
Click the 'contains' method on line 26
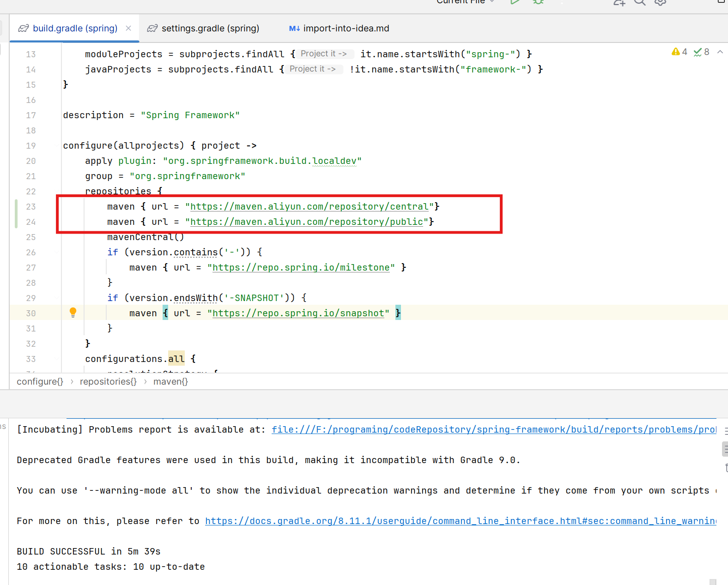pyautogui.click(x=196, y=252)
